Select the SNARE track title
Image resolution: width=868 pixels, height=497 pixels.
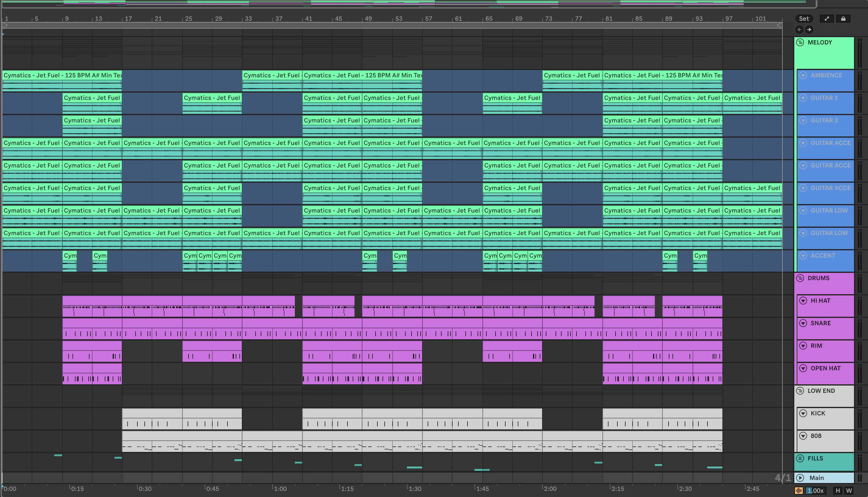[820, 323]
